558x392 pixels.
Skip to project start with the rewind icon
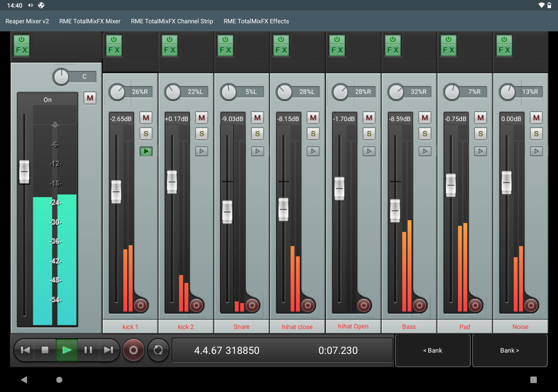tap(25, 350)
